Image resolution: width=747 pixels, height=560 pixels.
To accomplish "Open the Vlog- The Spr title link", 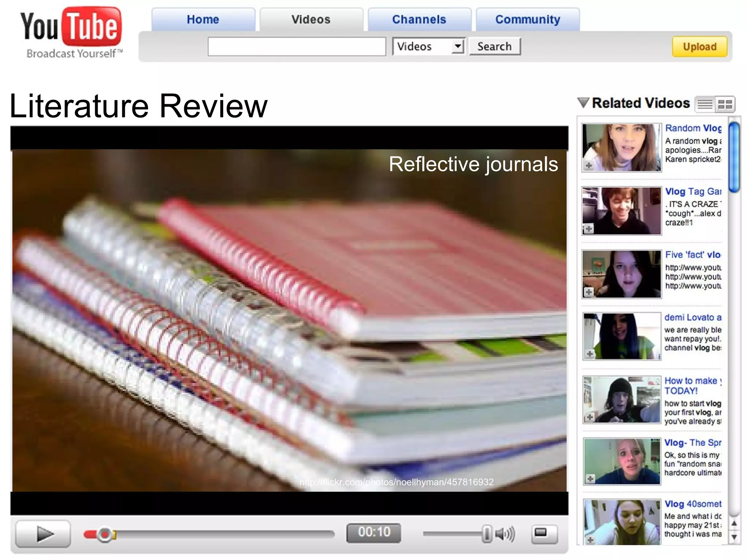I will 693,443.
